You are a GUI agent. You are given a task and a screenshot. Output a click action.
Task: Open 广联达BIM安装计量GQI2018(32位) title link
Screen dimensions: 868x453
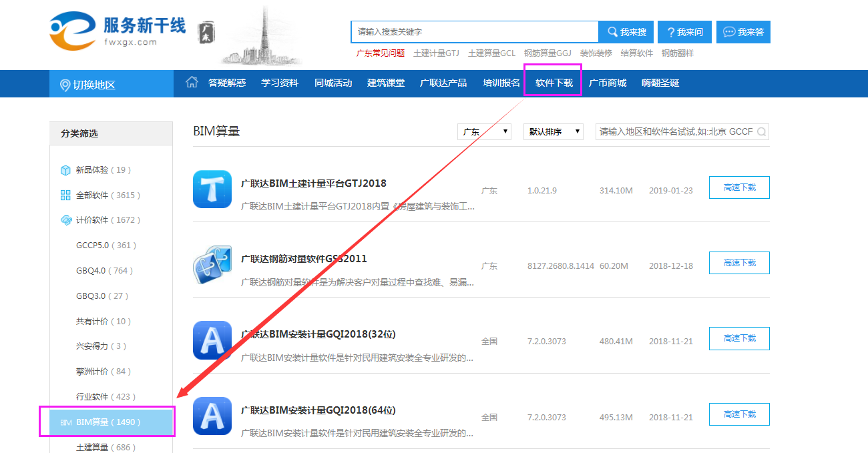pos(318,334)
